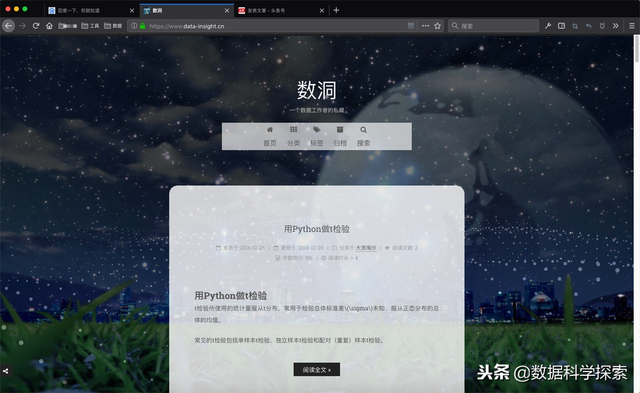Open the browser home page

coord(49,26)
